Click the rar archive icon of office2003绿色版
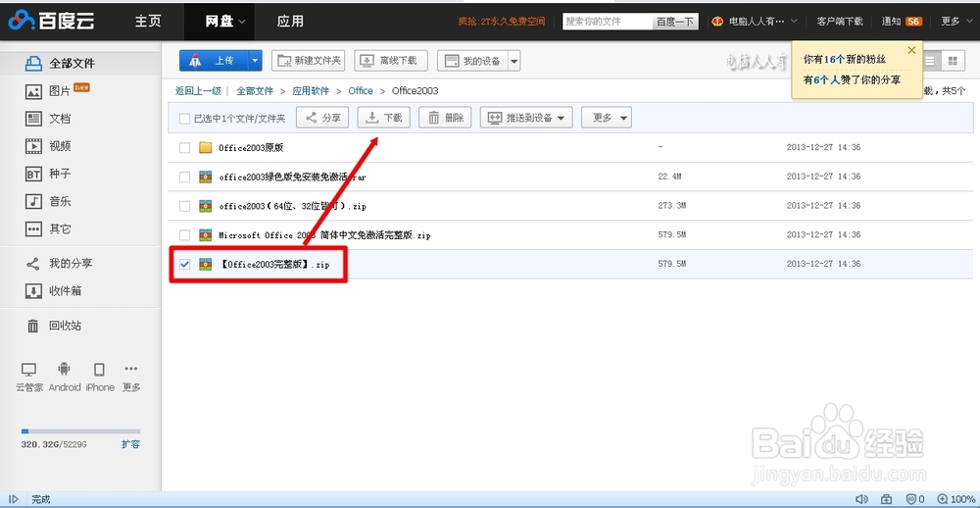 point(205,178)
